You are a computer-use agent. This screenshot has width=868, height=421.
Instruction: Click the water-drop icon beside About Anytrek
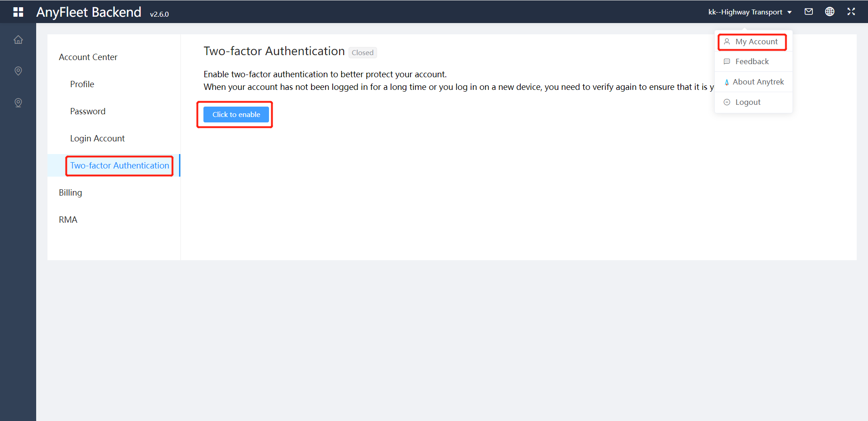(727, 82)
